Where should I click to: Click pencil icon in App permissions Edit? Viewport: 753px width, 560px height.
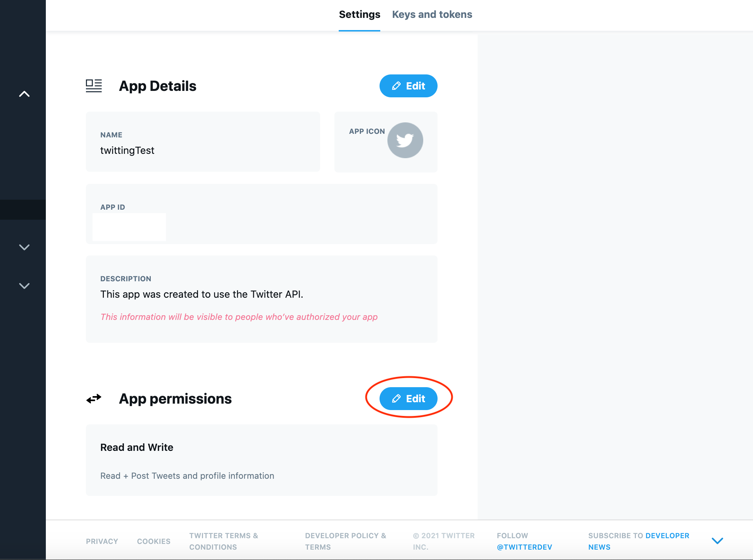pyautogui.click(x=396, y=399)
